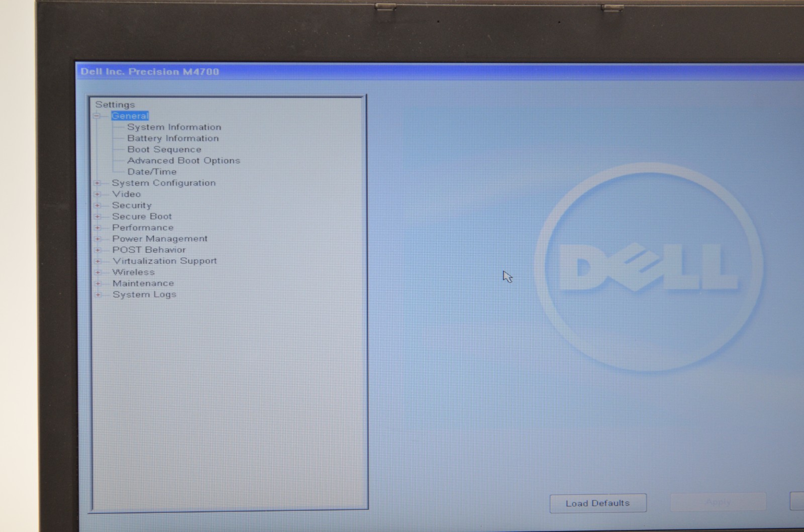Select Wireless category label
804x532 pixels.
click(x=134, y=272)
